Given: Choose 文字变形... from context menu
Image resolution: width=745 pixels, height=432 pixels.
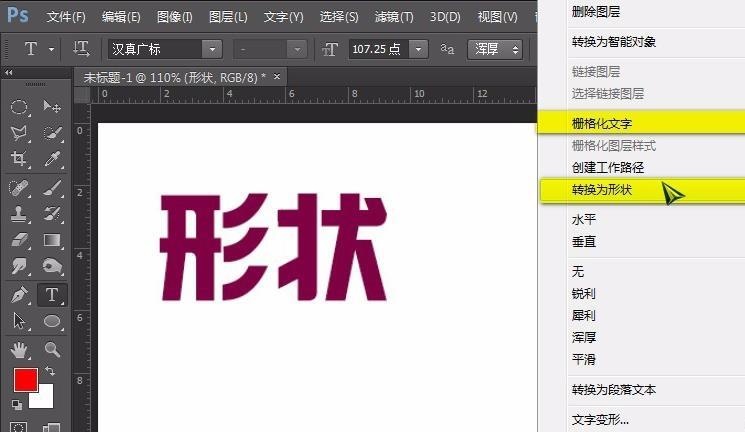Looking at the screenshot, I should (x=601, y=420).
